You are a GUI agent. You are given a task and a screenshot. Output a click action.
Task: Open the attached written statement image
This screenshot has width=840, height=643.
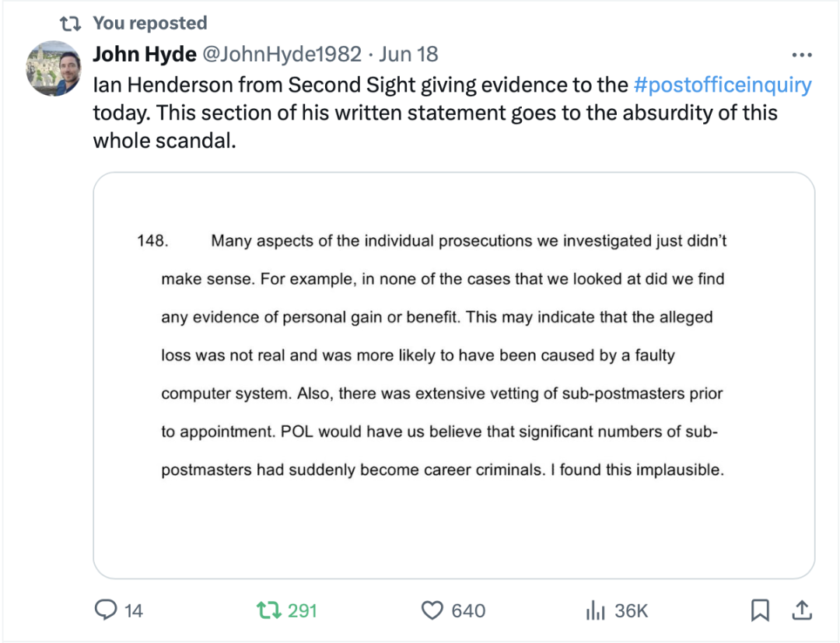click(453, 375)
